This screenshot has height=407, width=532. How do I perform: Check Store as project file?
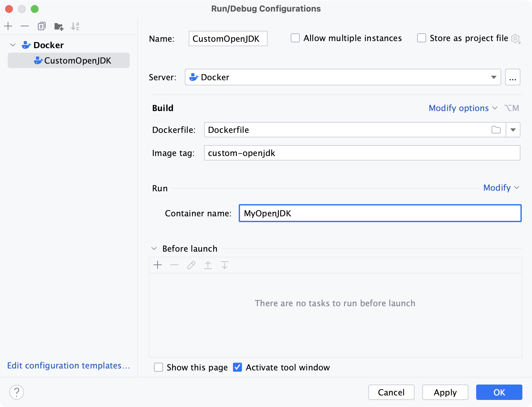point(421,38)
